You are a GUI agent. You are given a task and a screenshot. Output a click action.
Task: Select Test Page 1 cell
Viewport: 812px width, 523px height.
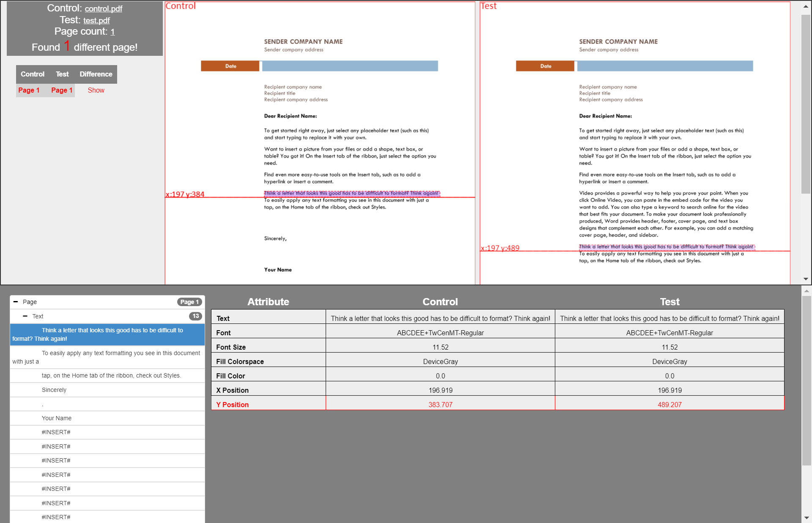(62, 90)
